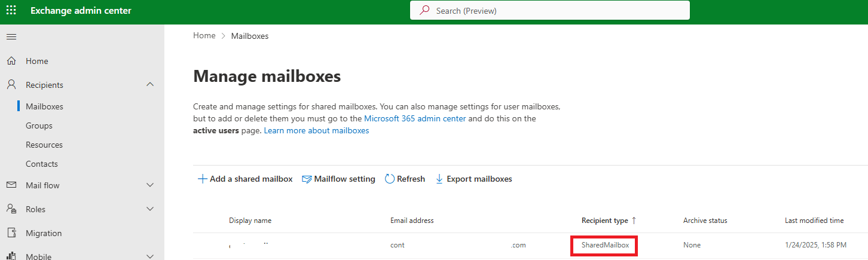Viewport: 868px width, 260px height.
Task: Click the Mobile chart icon in sidebar
Action: pos(11,256)
